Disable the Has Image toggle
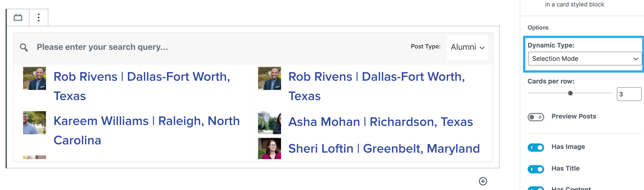The height and width of the screenshot is (190, 644). [535, 147]
